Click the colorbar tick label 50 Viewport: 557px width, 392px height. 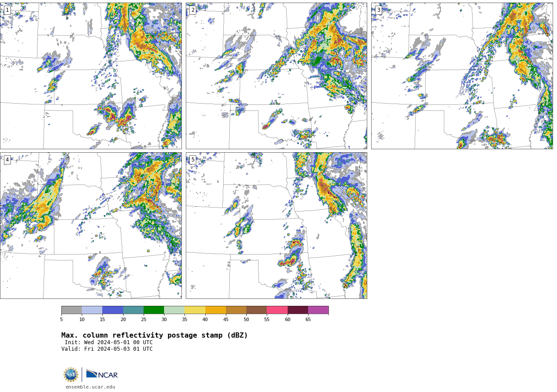[x=246, y=319]
